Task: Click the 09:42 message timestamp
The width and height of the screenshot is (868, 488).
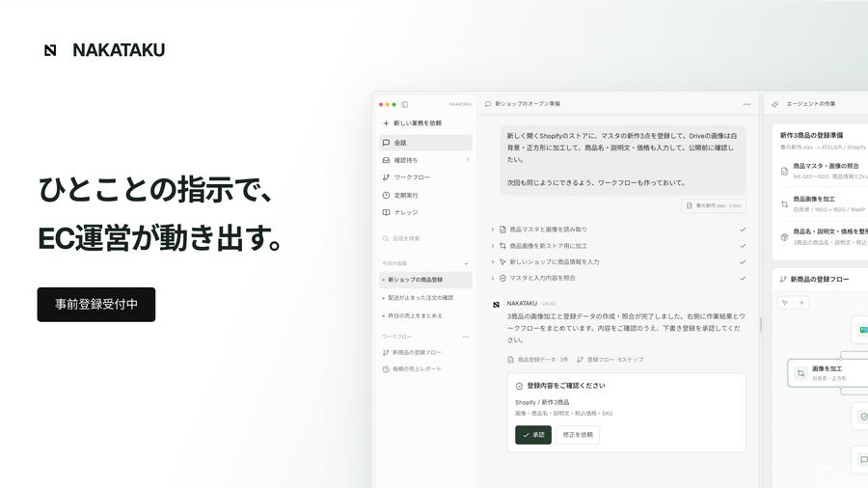Action: tap(549, 304)
